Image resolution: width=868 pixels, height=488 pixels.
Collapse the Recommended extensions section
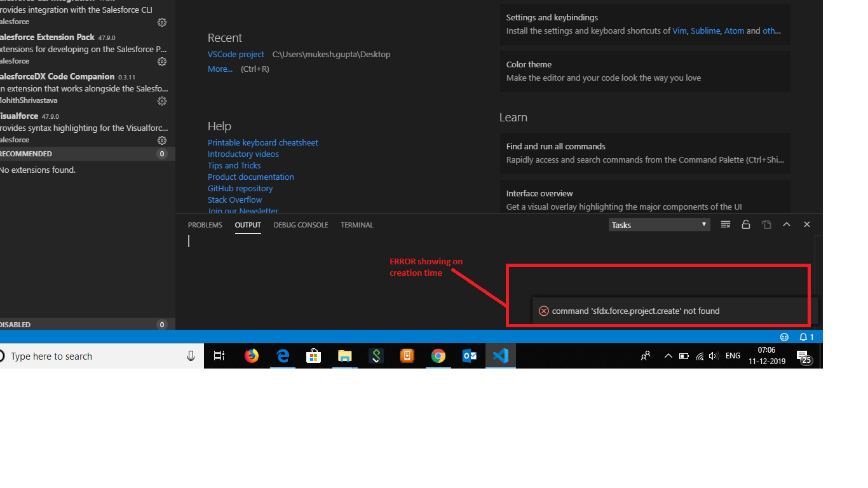(x=25, y=154)
